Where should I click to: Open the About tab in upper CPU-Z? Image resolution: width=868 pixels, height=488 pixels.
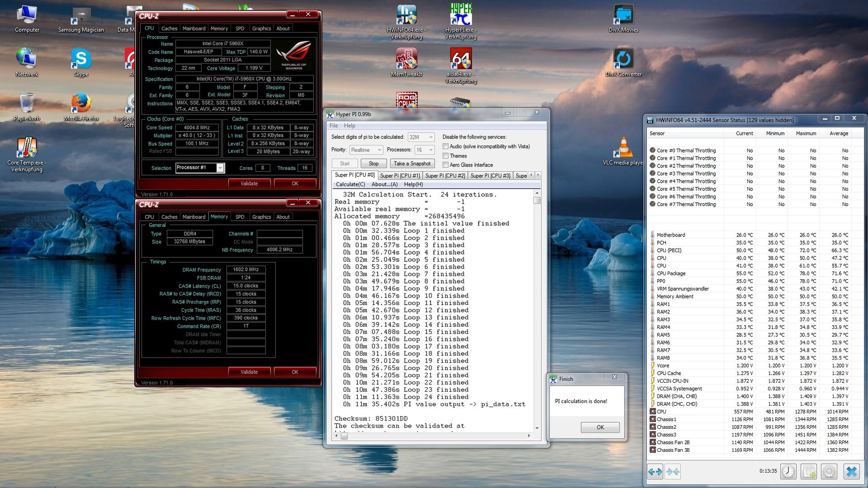click(x=283, y=28)
